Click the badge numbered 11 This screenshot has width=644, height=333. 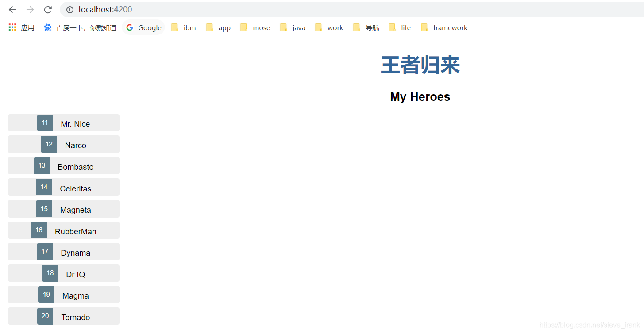(45, 122)
